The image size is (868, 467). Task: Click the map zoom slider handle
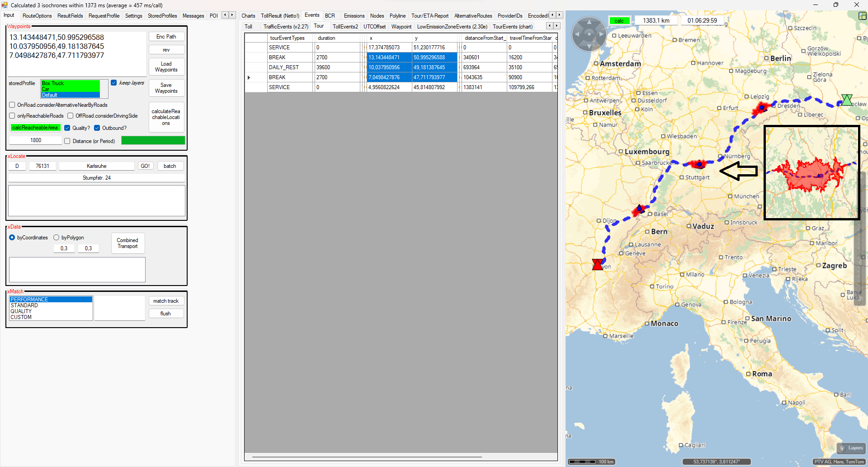point(861,262)
